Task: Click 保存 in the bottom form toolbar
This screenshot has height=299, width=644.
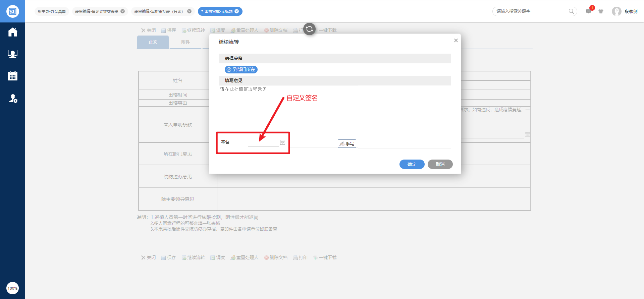Action: [x=168, y=257]
